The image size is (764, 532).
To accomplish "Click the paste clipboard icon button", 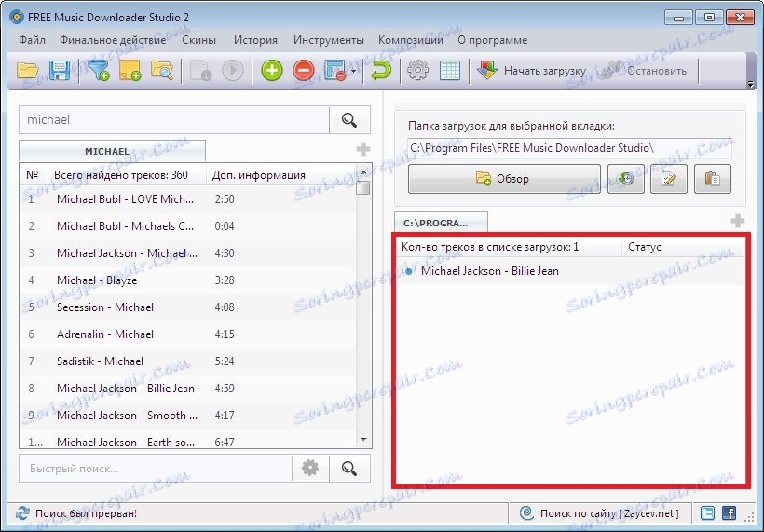I will (713, 179).
